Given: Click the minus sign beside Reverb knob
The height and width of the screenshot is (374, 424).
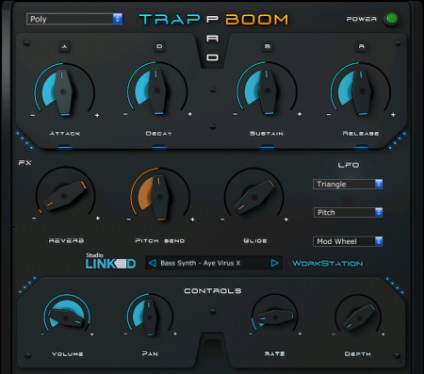Looking at the screenshot, I should [x=34, y=218].
